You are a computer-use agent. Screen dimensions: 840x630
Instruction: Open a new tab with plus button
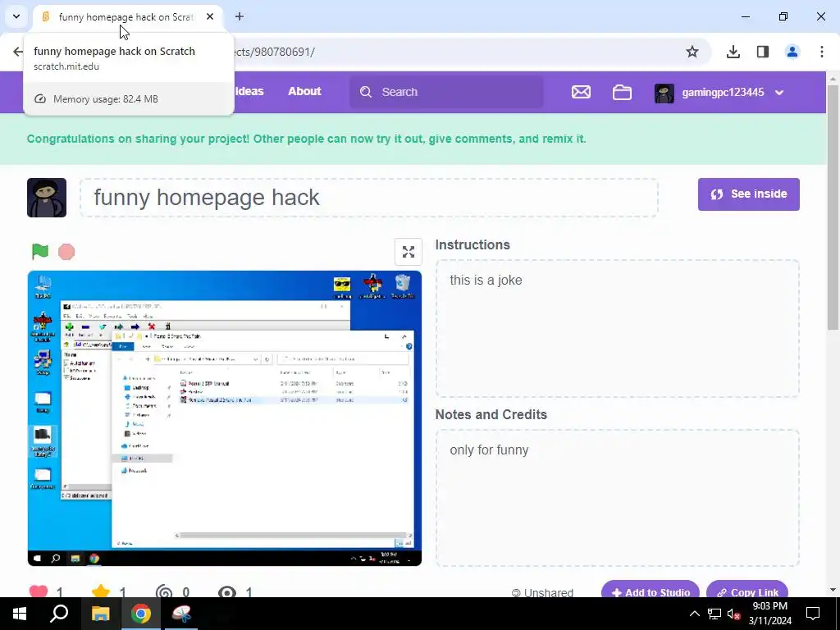[240, 16]
